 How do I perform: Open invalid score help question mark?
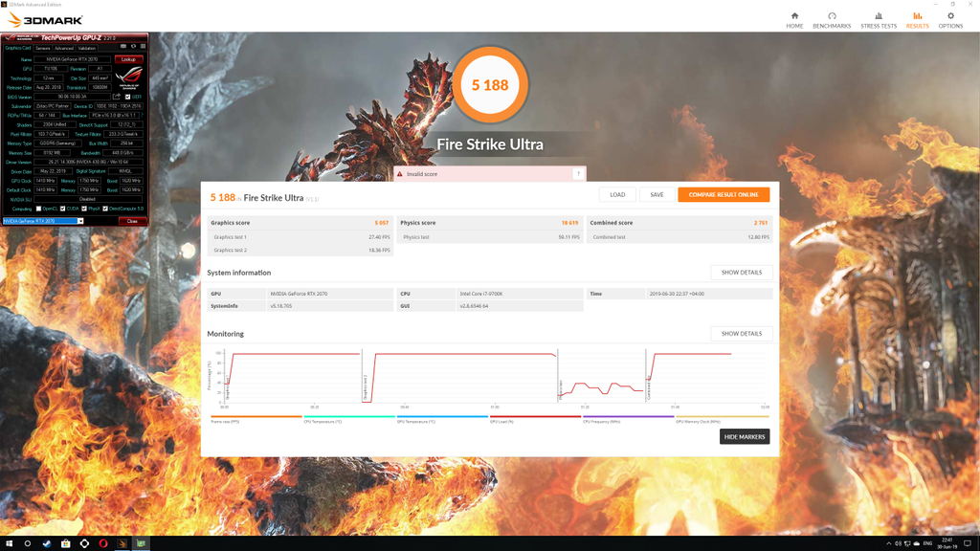[578, 174]
